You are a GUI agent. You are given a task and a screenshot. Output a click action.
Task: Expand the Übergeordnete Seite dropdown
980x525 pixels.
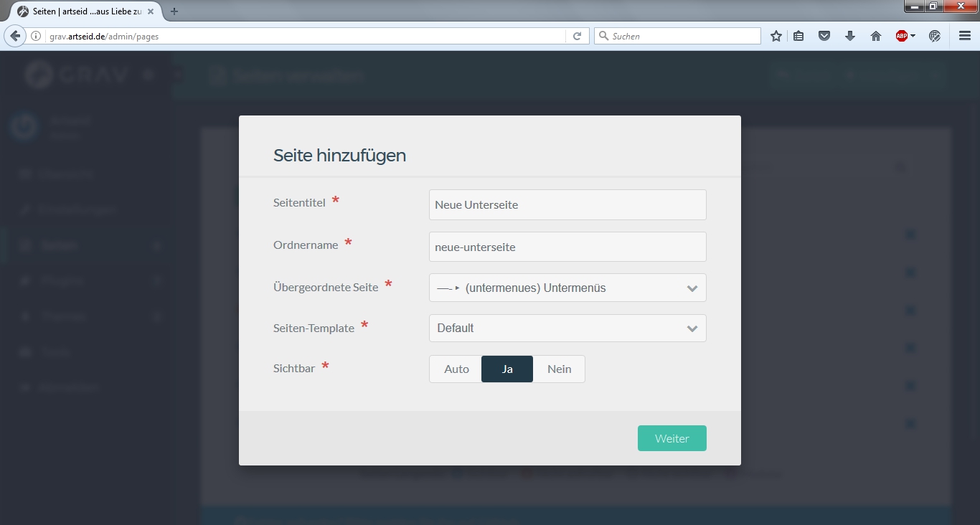point(567,288)
